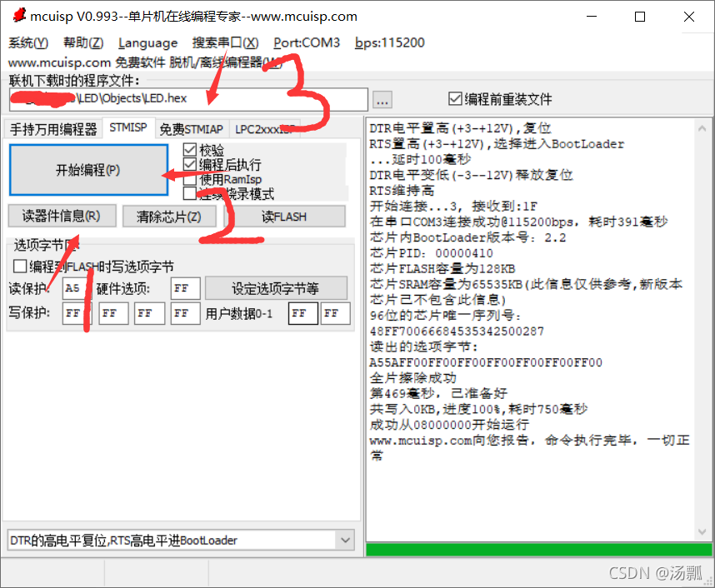Click first 用户数据0-1 FF field
Image resolution: width=715 pixels, height=588 pixels.
coord(302,314)
